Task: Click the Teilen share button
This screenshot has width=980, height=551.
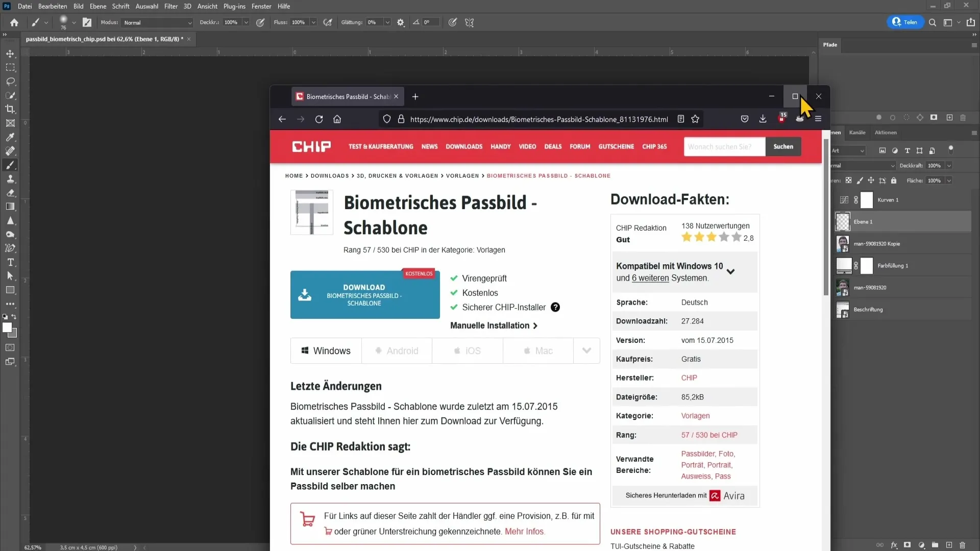Action: tap(905, 22)
